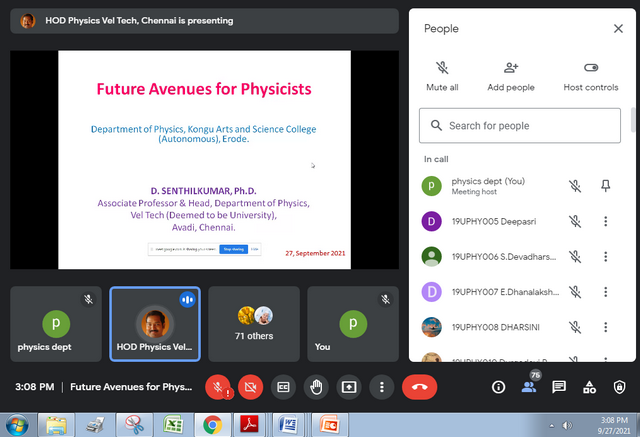Turn on the camera in the call bar
Viewport: 640px width, 437px height.
(251, 386)
